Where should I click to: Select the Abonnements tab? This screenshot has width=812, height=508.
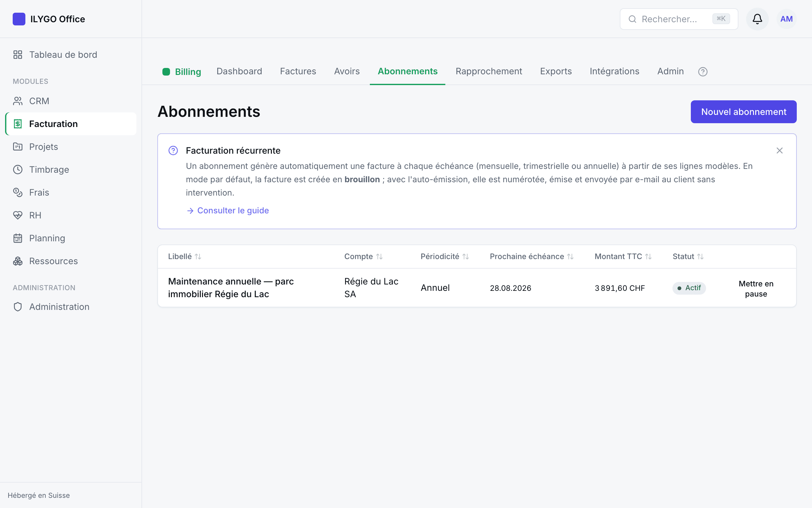[x=407, y=71]
